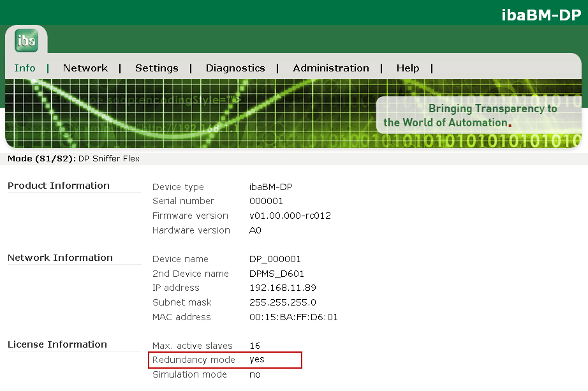This screenshot has height=391, width=588.
Task: Click the Firmware version label
Action: [190, 216]
